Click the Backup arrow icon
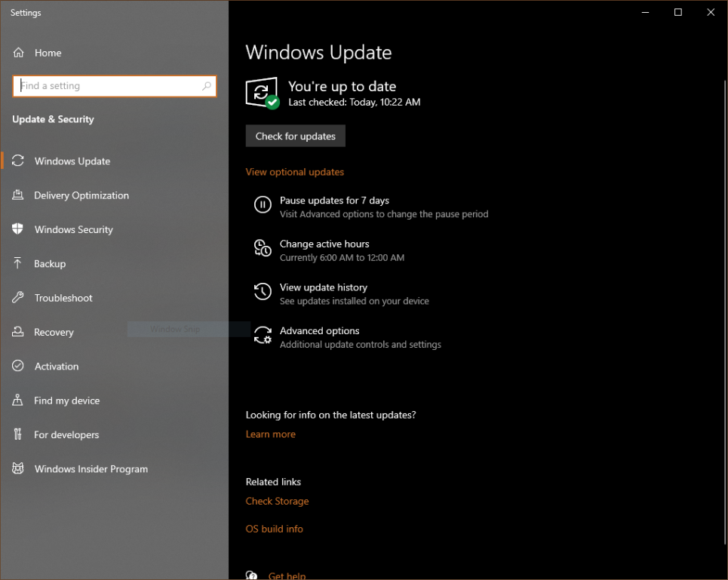728x580 pixels. tap(18, 264)
